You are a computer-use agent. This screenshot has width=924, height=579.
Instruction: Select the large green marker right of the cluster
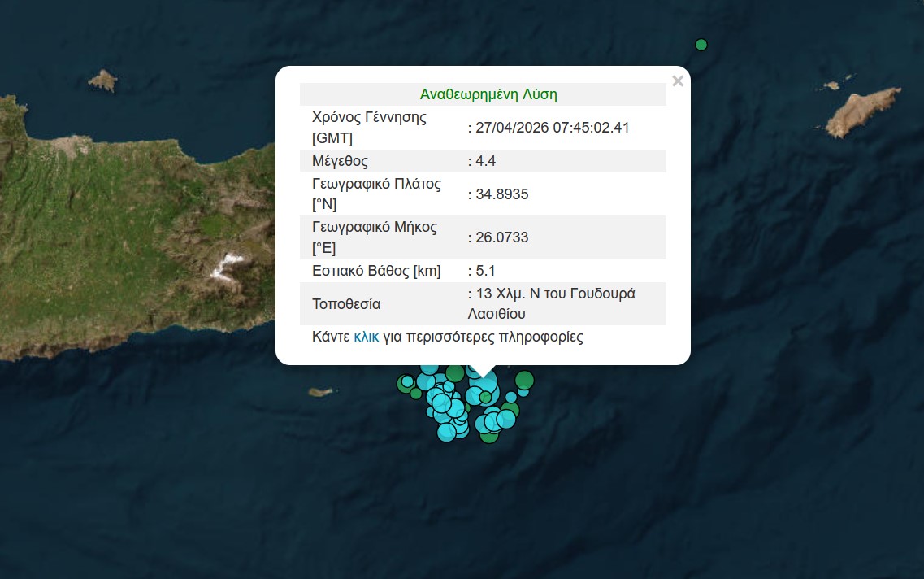click(x=524, y=380)
